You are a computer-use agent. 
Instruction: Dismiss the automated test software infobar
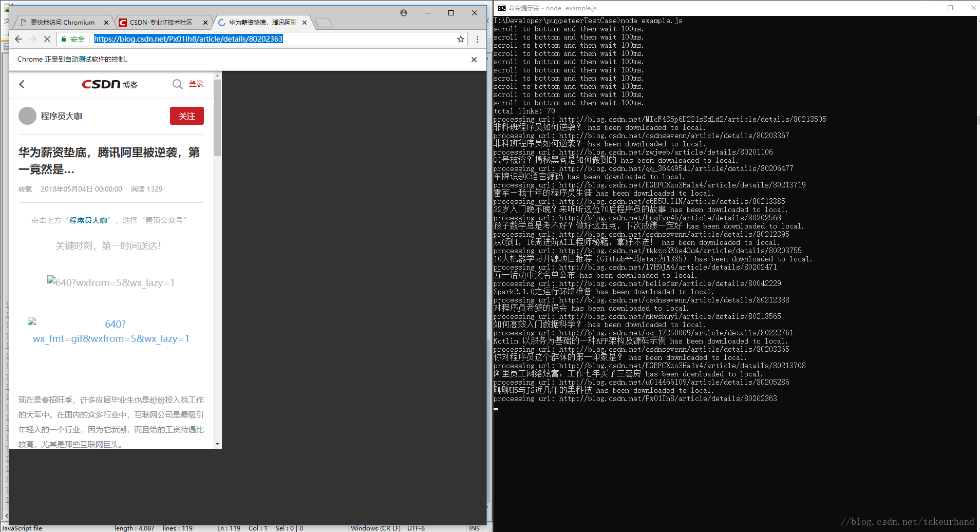click(474, 60)
